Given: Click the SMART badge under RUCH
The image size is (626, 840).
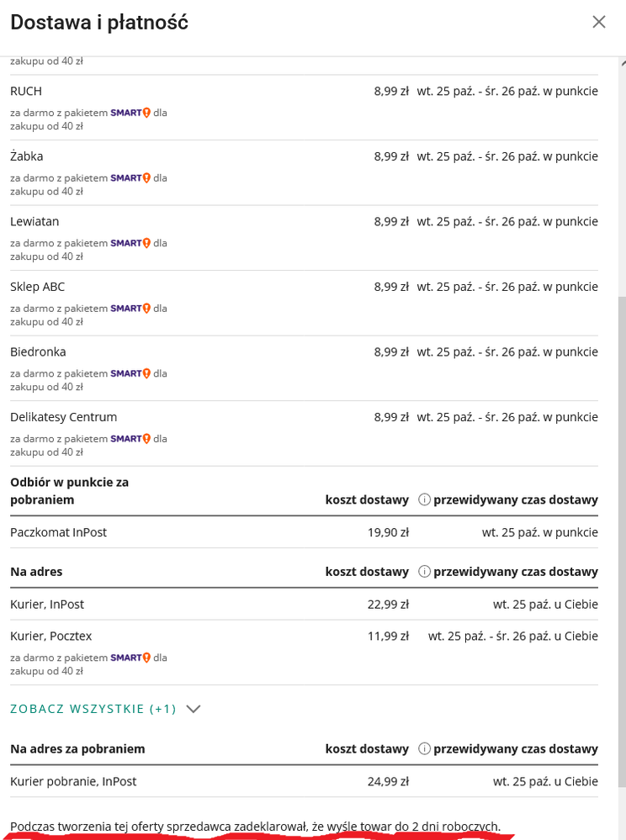Looking at the screenshot, I should coord(130,113).
